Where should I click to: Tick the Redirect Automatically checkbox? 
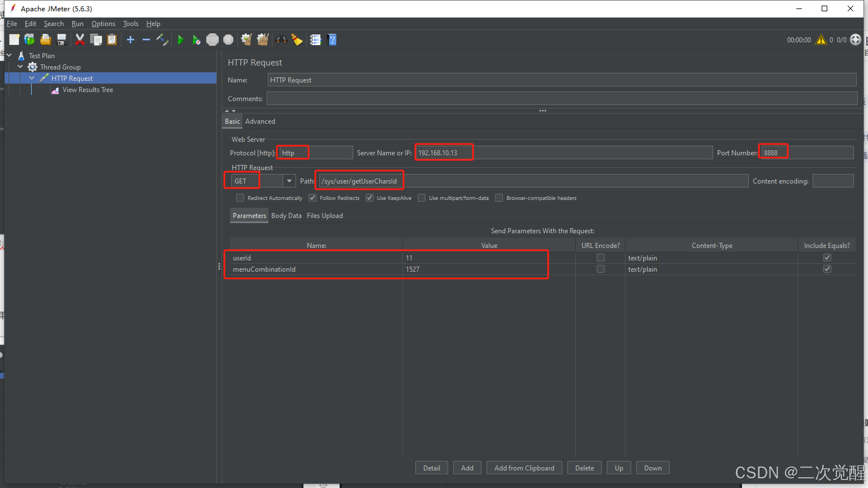tap(240, 198)
